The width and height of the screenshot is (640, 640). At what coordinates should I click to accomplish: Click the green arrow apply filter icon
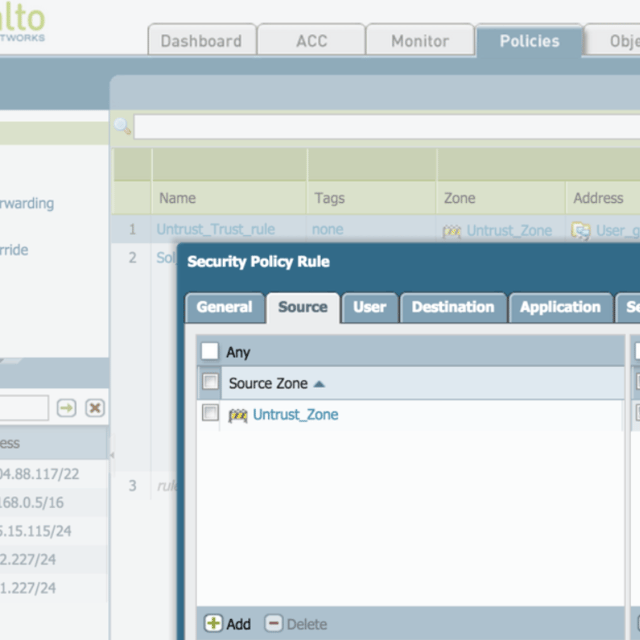[x=67, y=407]
